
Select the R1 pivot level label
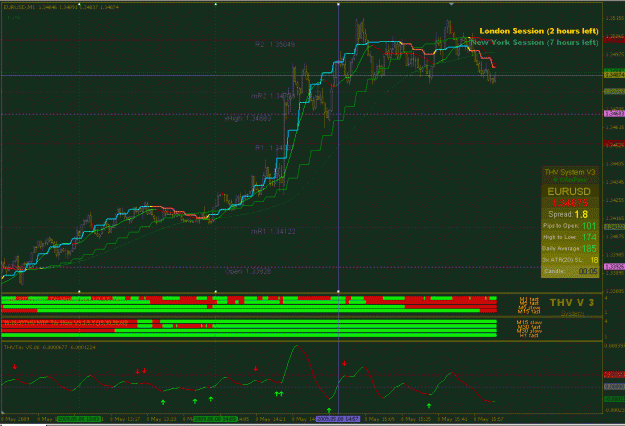274,148
